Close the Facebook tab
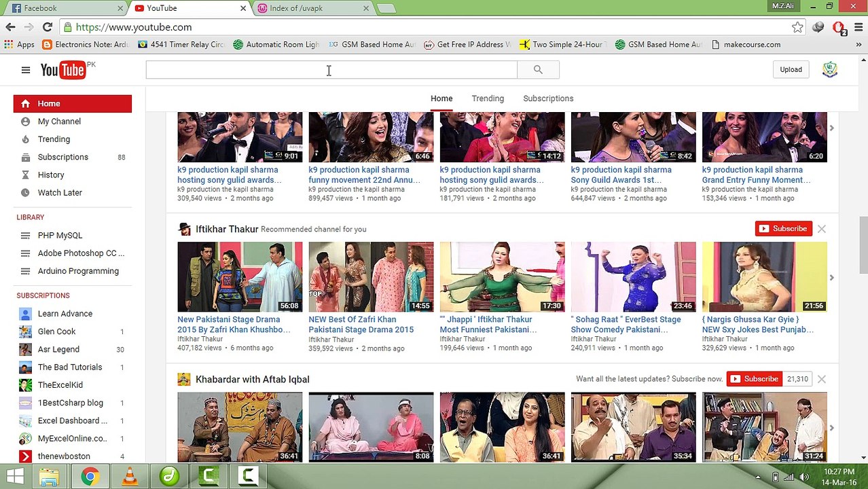The image size is (868, 489). tap(120, 8)
